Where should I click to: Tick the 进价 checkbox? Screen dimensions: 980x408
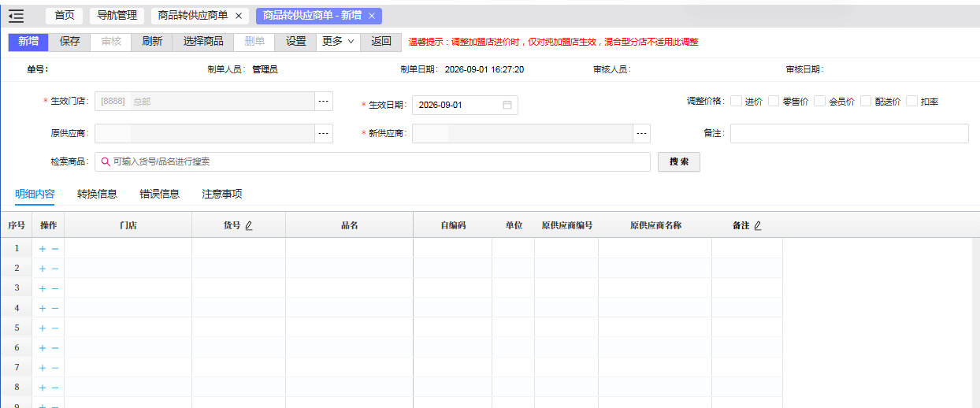736,102
